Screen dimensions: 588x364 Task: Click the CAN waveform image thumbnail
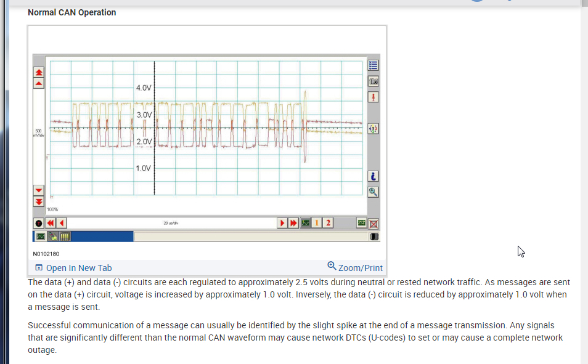[206, 148]
